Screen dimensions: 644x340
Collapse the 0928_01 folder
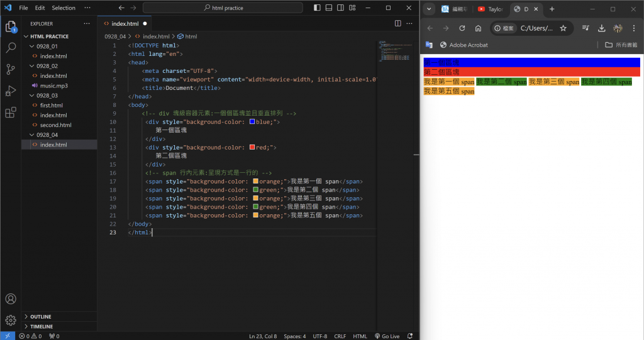(x=47, y=46)
